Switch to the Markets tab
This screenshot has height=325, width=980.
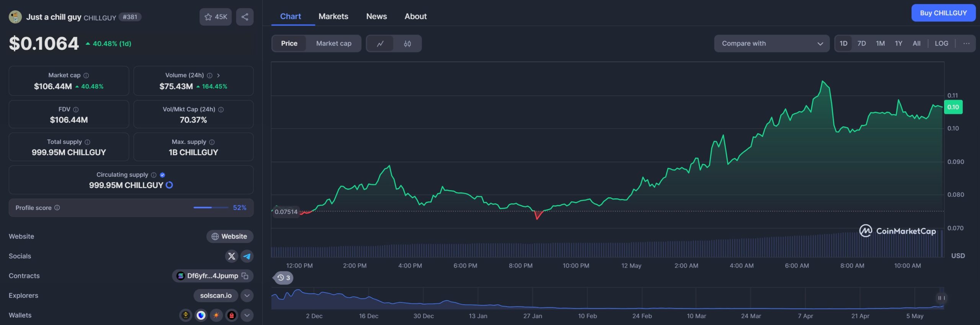point(333,16)
